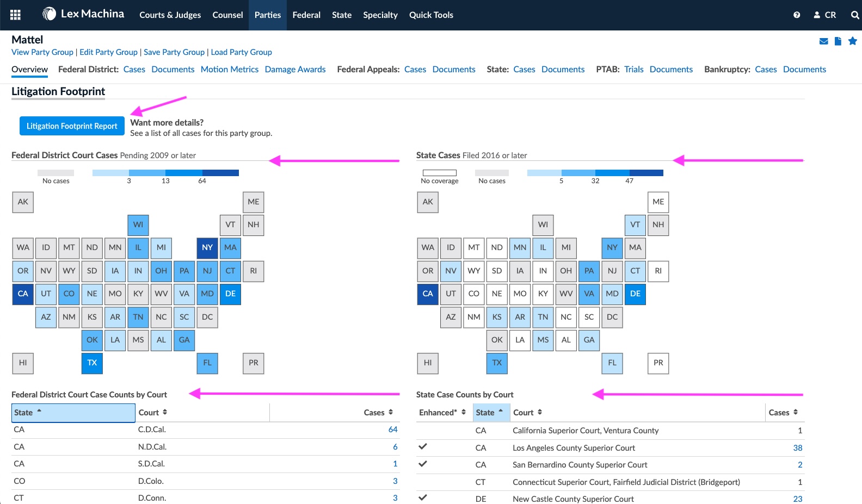Open the help question mark icon

(797, 15)
